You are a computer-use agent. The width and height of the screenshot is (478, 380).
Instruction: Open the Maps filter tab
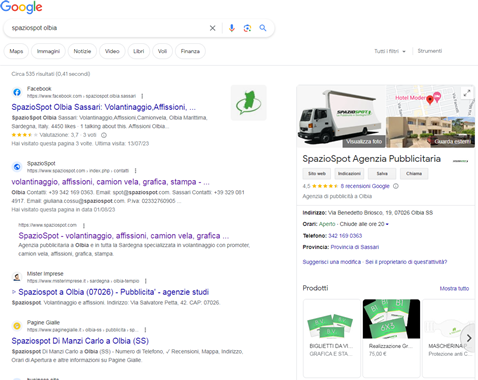(16, 51)
